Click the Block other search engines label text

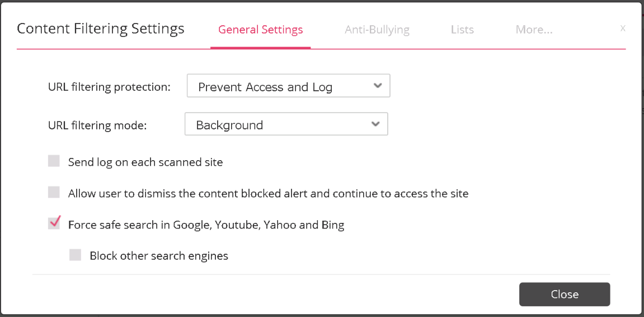click(x=159, y=256)
